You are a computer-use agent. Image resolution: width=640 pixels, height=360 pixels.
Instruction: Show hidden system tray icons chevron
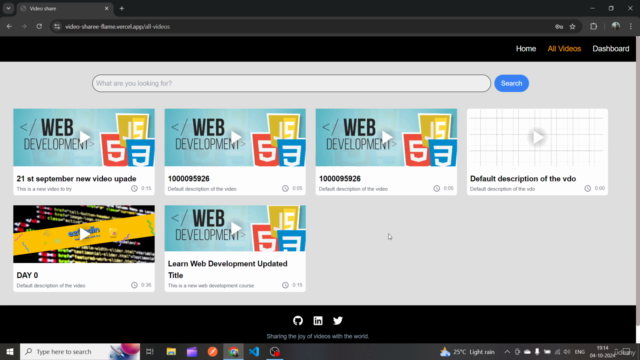(x=507, y=352)
